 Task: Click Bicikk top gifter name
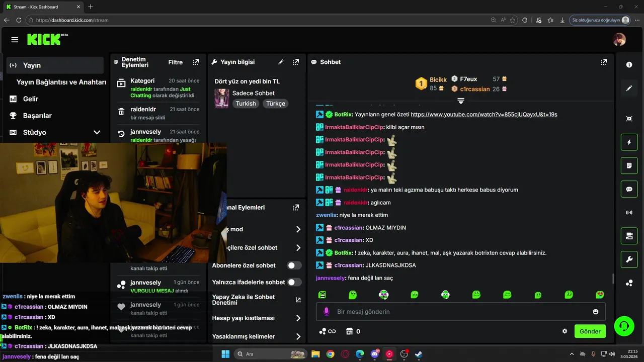click(438, 80)
